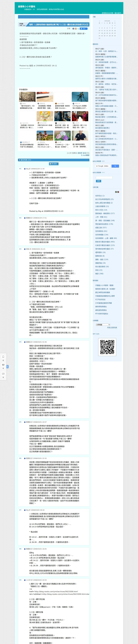Share the post via the Facebook icon
This screenshot has height=644, width=138.
pos(73,29)
